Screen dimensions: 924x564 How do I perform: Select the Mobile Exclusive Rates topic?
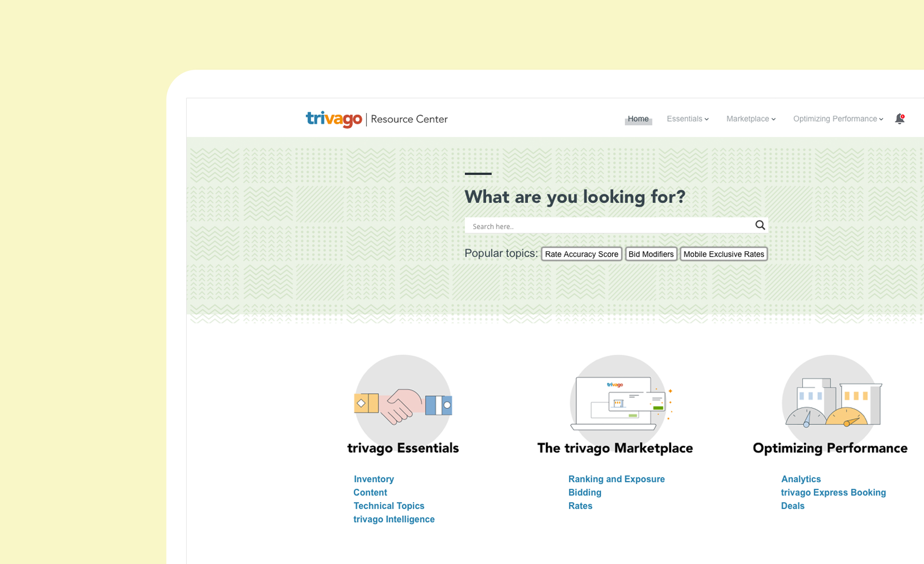tap(724, 254)
